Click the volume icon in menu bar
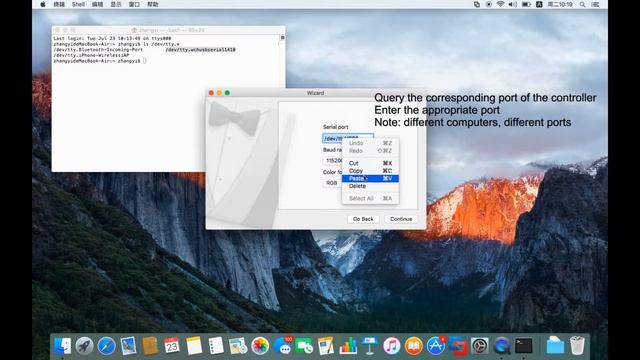640x360 pixels. 513,4
